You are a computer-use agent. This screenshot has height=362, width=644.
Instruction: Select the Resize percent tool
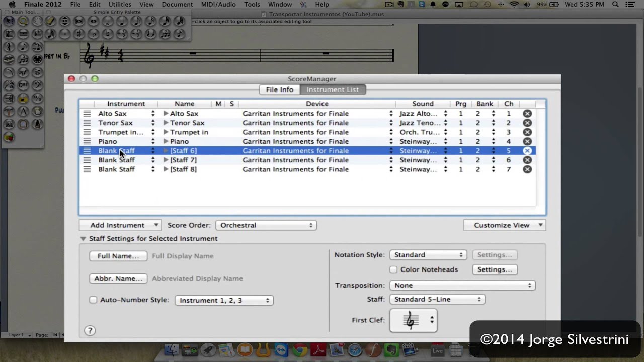(37, 98)
